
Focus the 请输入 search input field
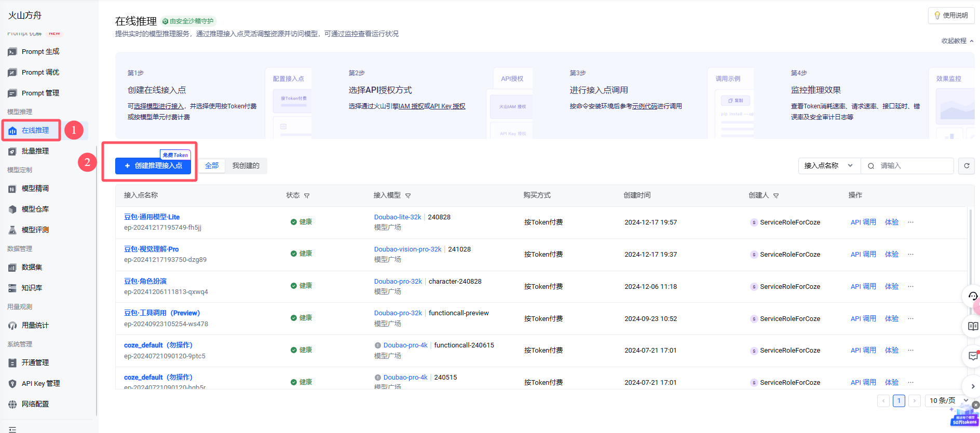pos(914,166)
